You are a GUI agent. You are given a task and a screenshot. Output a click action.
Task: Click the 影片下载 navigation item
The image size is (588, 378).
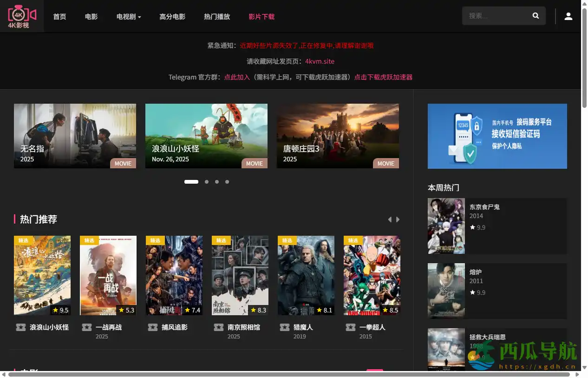(261, 16)
